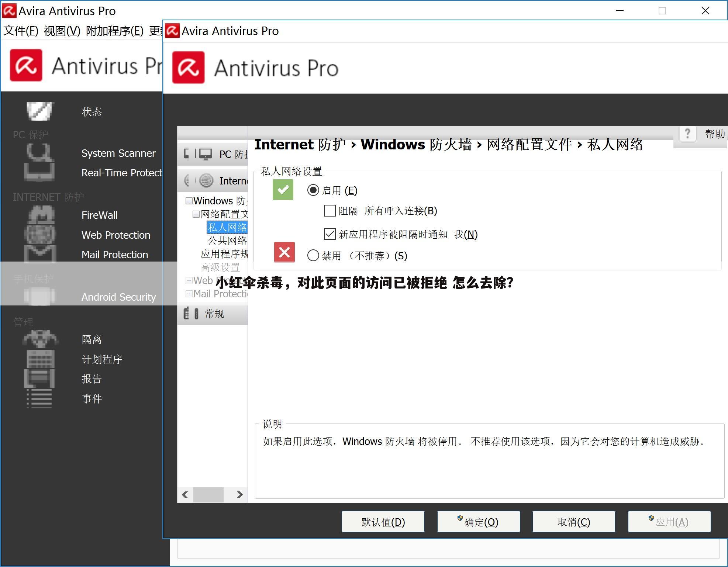Viewport: 728px width, 567px height.
Task: Click the Mail Protection envelope icon
Action: click(40, 254)
